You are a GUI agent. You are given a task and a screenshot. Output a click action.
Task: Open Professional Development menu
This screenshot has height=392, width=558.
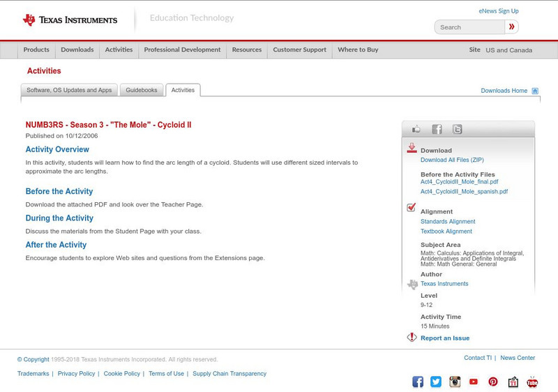pos(182,50)
